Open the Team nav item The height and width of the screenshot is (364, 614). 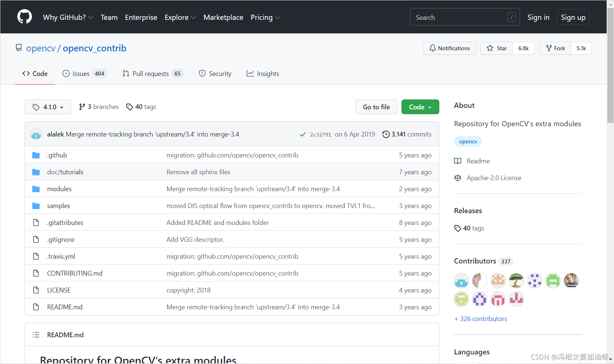coord(109,17)
